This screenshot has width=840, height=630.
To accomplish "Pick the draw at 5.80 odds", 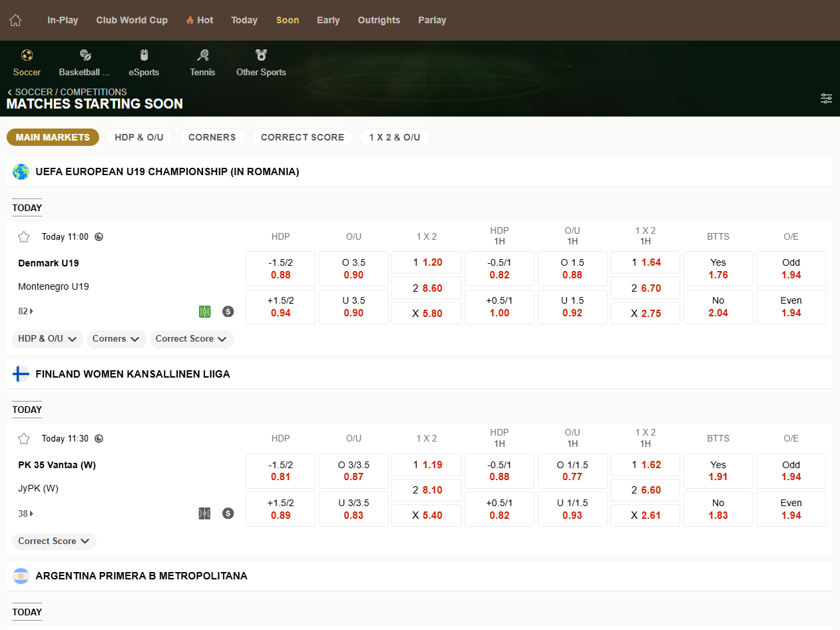I will [427, 313].
